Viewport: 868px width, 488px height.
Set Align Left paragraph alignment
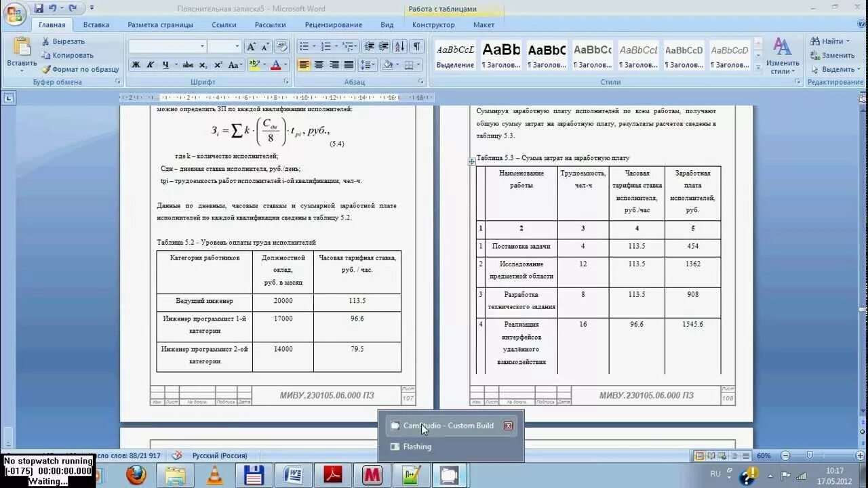click(x=304, y=65)
